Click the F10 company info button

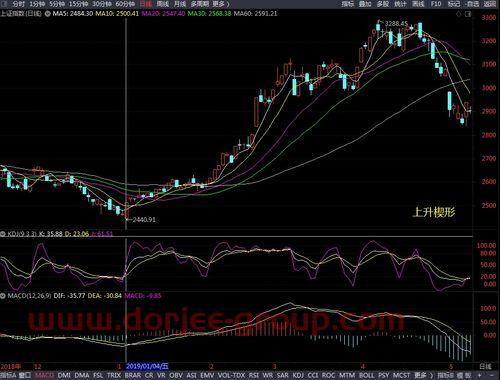click(x=436, y=4)
